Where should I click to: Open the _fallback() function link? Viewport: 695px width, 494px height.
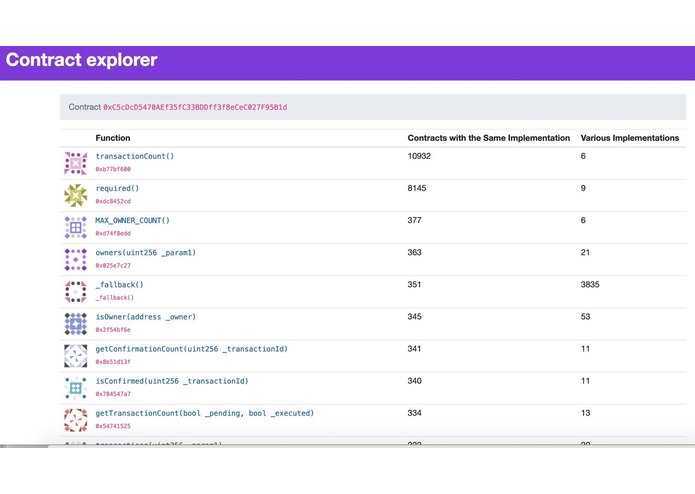pos(119,285)
